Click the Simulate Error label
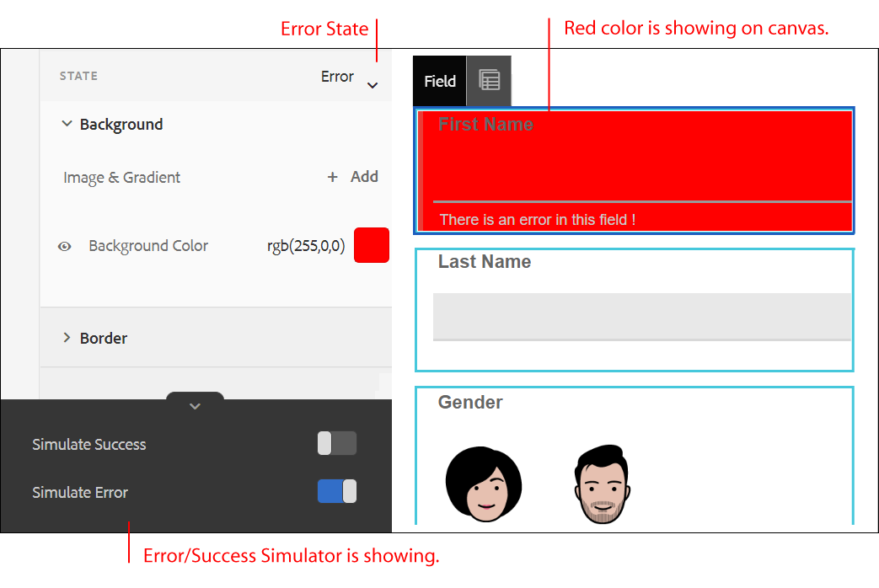The image size is (879, 588). coord(80,492)
